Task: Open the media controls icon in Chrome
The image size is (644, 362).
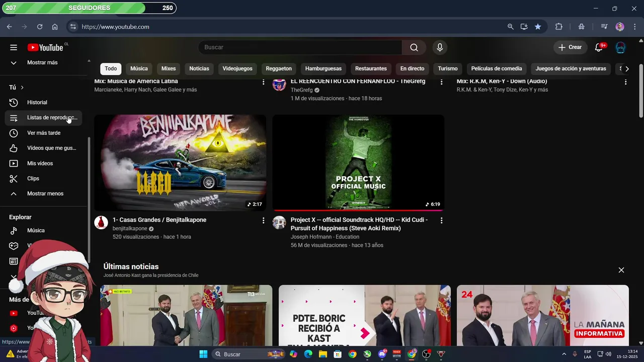Action: [604, 27]
